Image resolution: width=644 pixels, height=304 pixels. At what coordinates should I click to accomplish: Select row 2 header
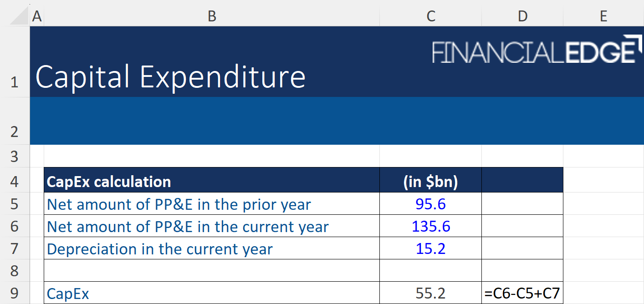[x=15, y=132]
